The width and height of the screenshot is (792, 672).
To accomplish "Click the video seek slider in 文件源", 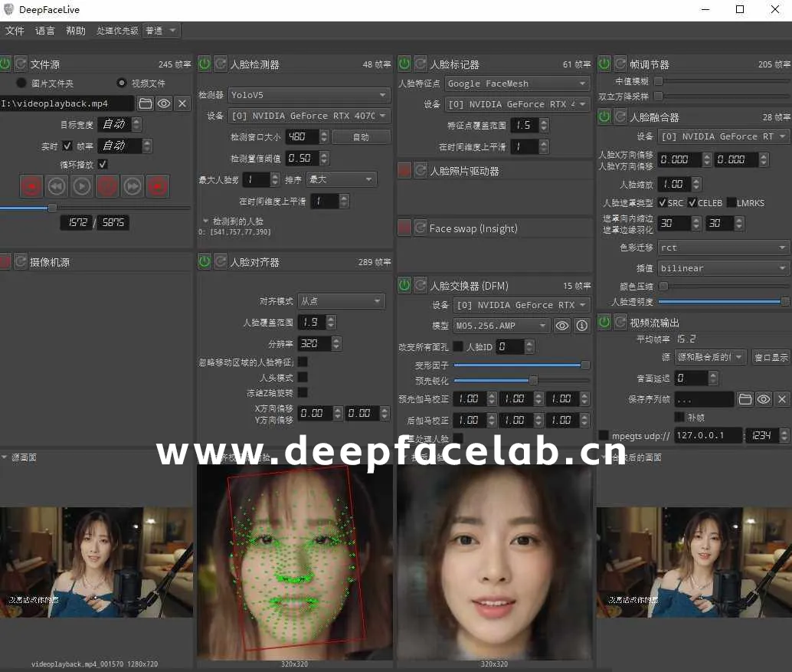I will (x=95, y=208).
